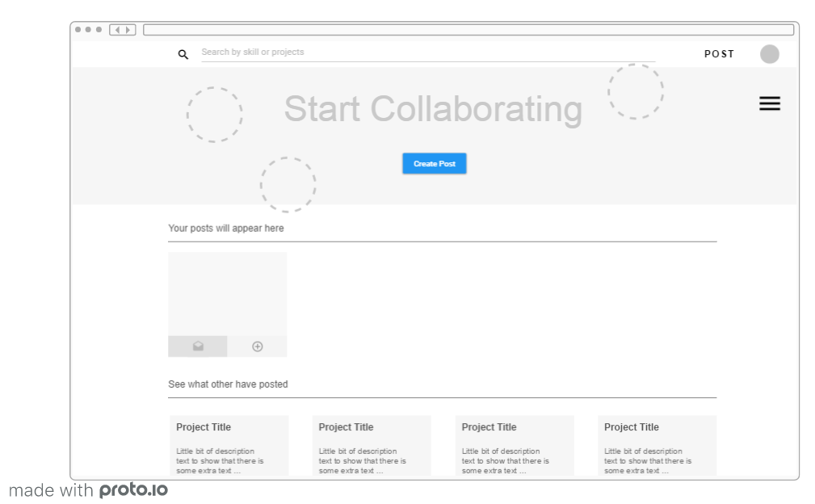Click the plus circle icon on post card
Image resolution: width=815 pixels, height=504 pixels.
click(x=258, y=346)
